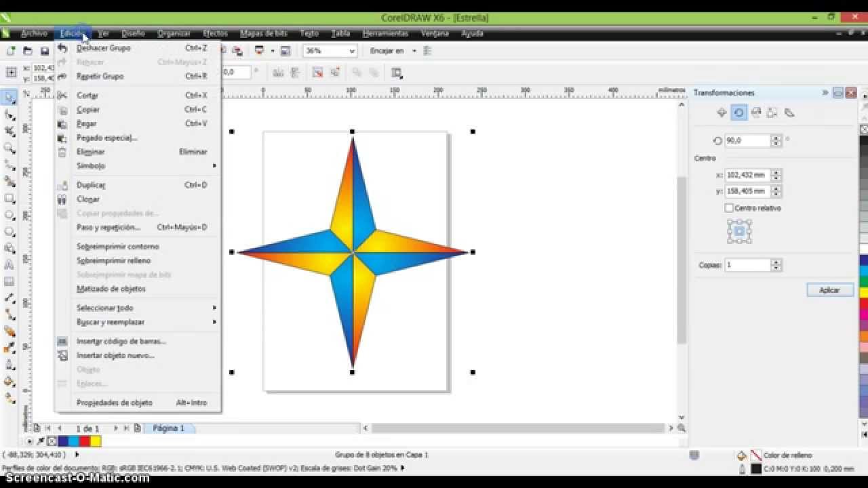
Task: Click the add page icon in page navigator
Action: click(x=138, y=428)
